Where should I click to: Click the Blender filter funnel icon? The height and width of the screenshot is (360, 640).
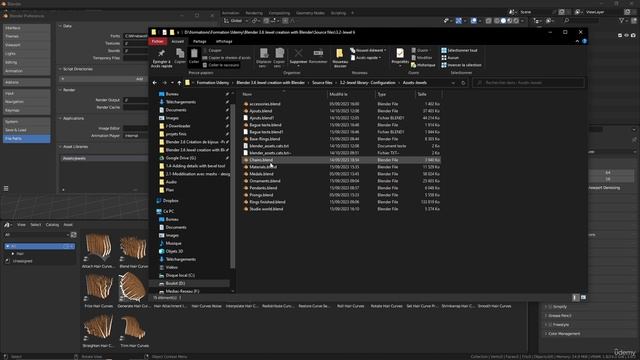pos(621,20)
